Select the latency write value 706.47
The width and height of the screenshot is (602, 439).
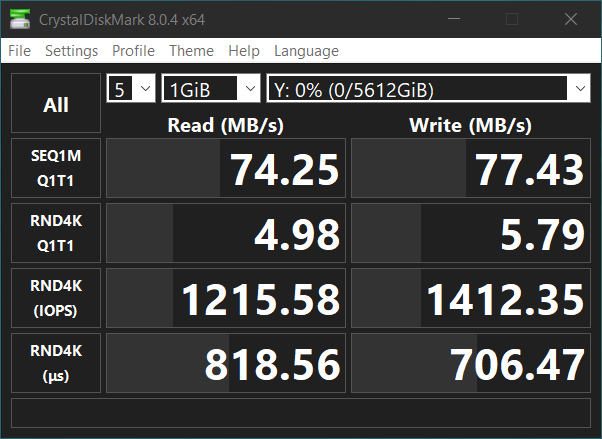(471, 363)
